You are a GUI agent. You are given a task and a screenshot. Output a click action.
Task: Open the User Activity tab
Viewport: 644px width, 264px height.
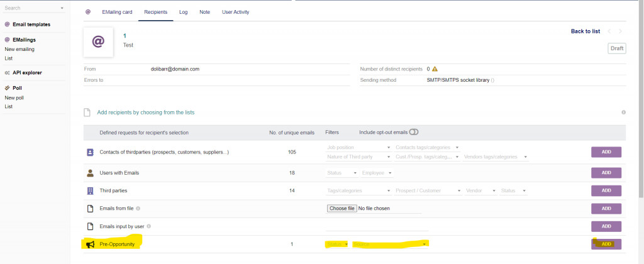(x=235, y=12)
